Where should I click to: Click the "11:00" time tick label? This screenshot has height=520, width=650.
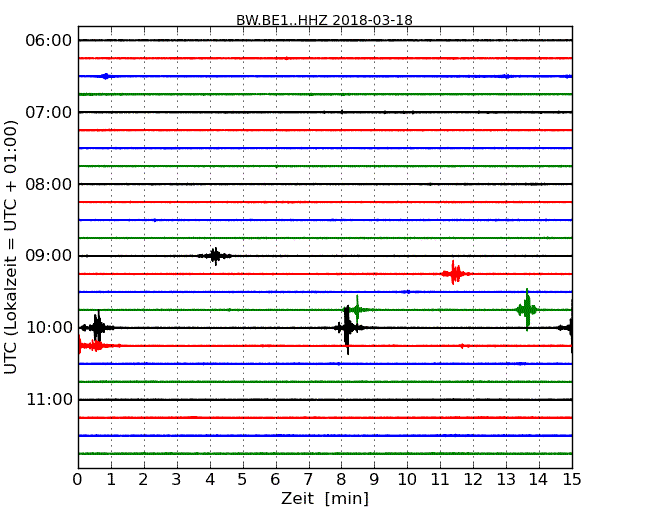(49, 399)
